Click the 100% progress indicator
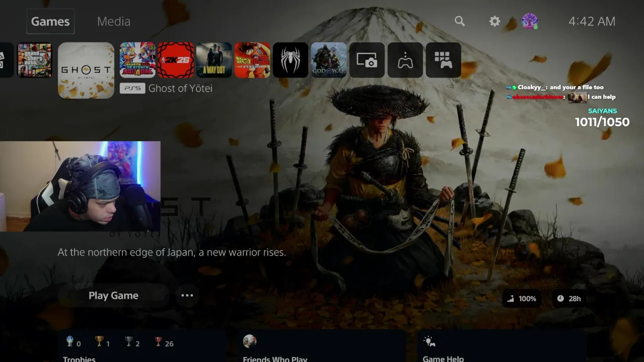 coord(521,299)
